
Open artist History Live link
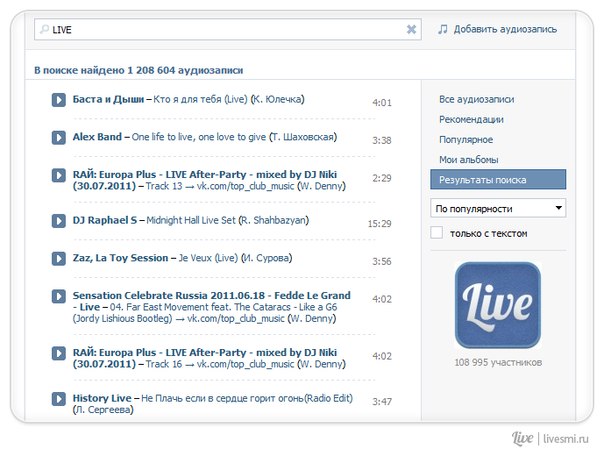(102, 398)
